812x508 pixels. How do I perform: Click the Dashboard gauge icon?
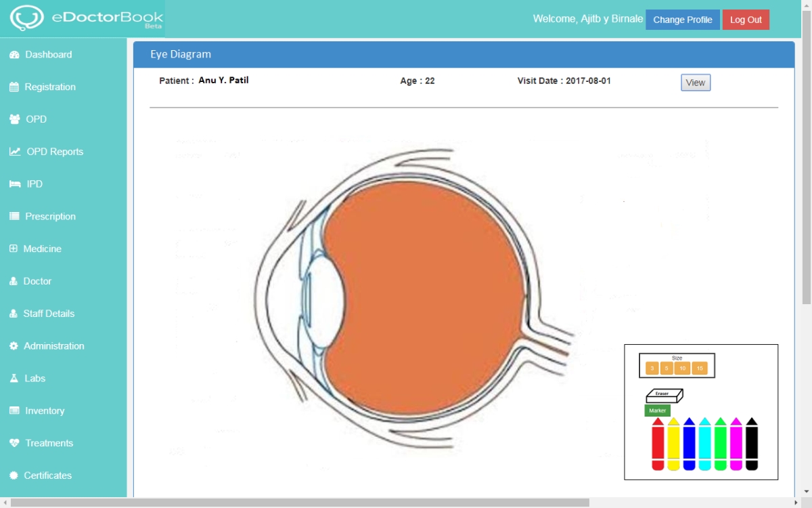[14, 55]
